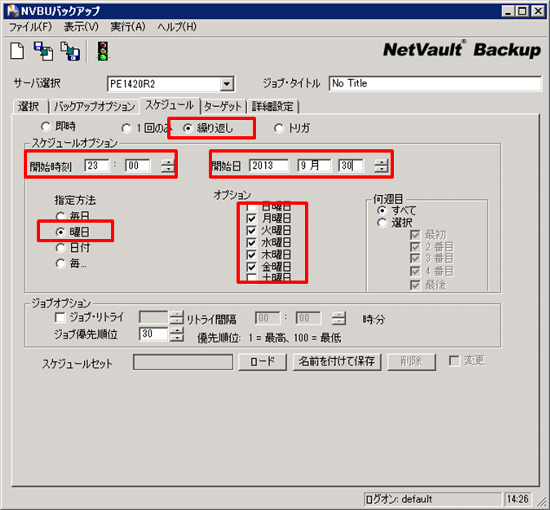Screen dimensions: 550x510
Task: Open the ヘルプ(H) menu
Action: [x=177, y=27]
